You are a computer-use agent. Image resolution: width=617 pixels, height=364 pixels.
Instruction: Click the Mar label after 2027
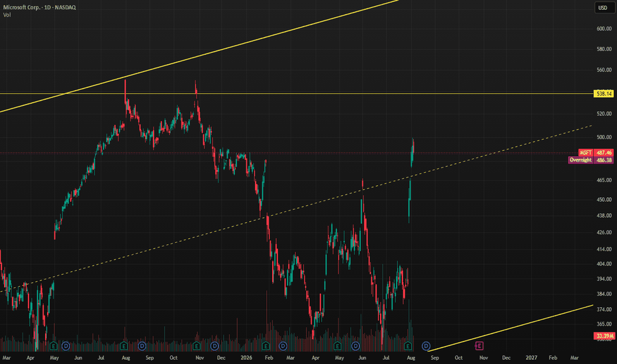[575, 357]
